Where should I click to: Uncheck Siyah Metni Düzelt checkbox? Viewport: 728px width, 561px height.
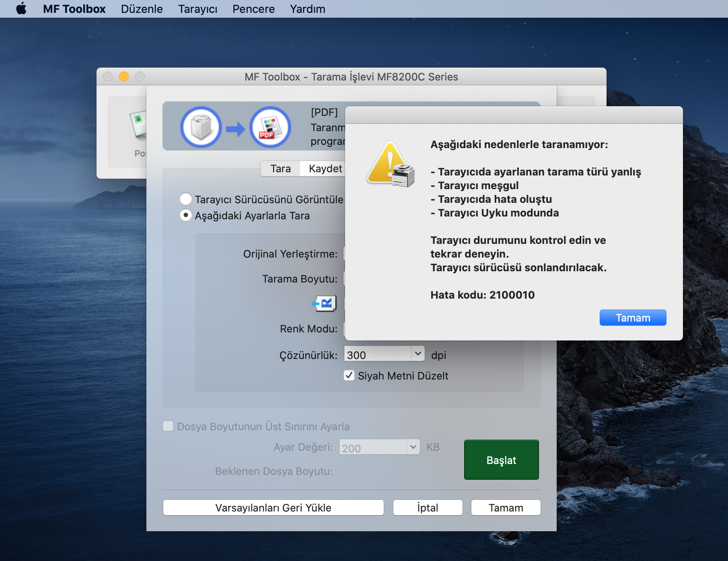349,375
